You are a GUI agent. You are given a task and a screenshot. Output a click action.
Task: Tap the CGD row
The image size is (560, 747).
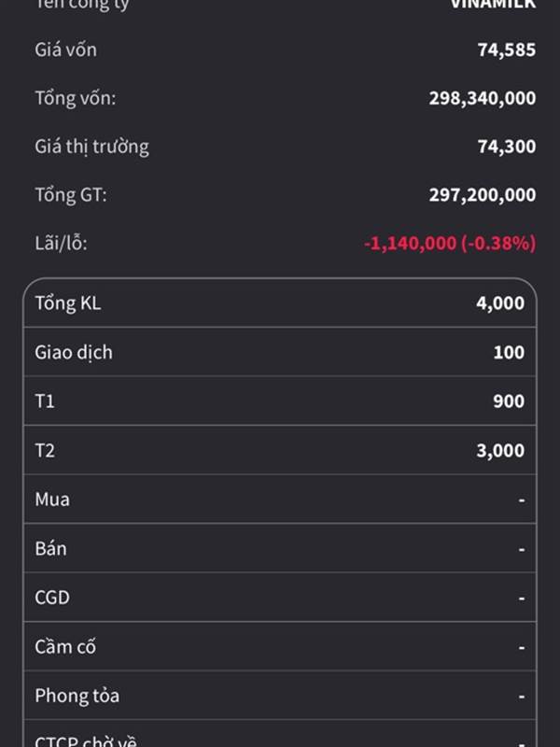(x=280, y=598)
